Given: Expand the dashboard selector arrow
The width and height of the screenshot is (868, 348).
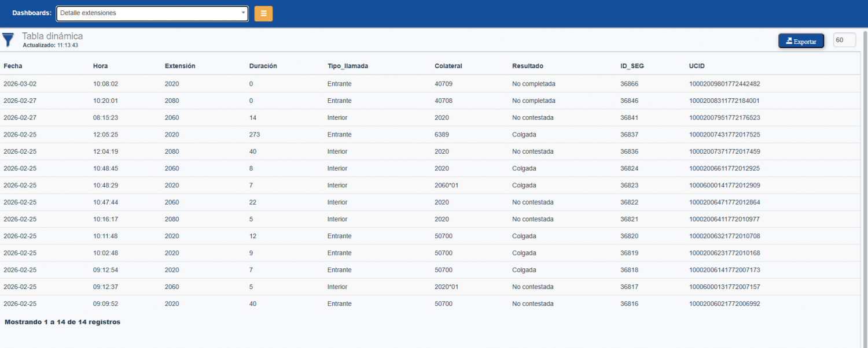Looking at the screenshot, I should [x=244, y=12].
